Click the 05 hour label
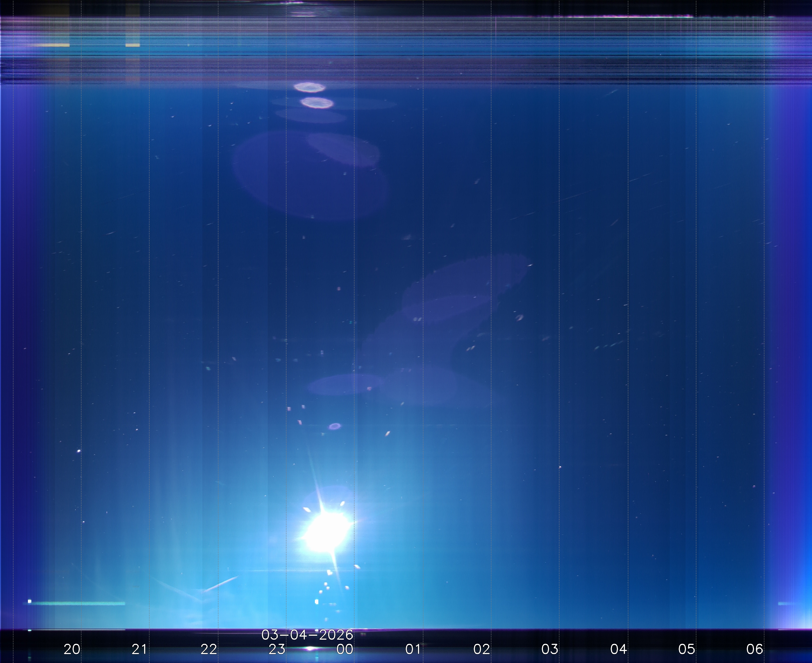The image size is (812, 663). tap(686, 649)
